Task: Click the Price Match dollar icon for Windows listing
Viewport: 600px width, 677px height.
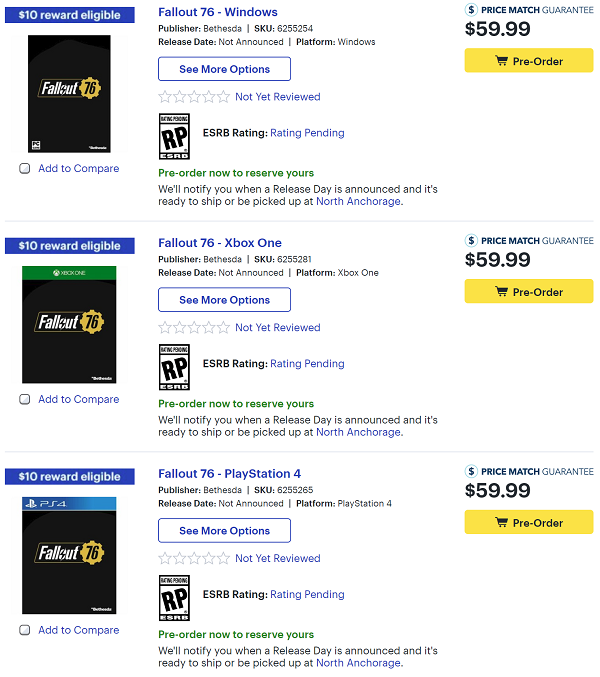Action: 471,9
